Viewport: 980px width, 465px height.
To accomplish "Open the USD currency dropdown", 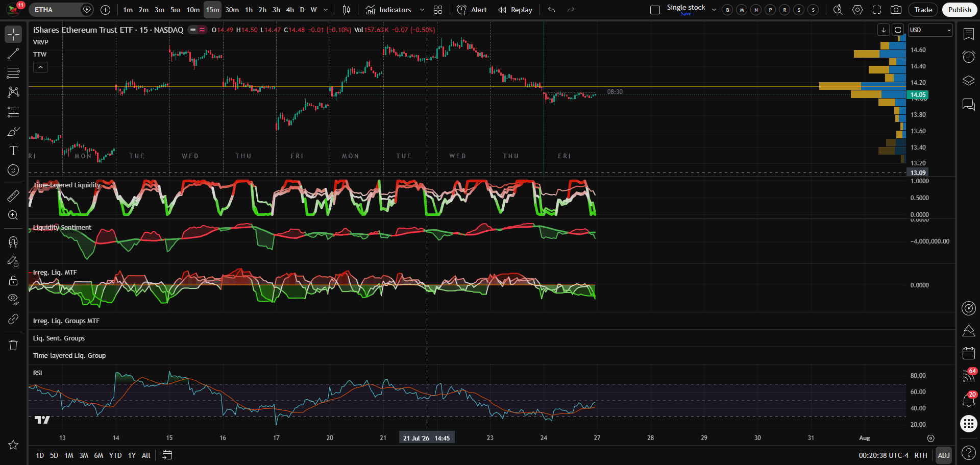I will click(930, 30).
